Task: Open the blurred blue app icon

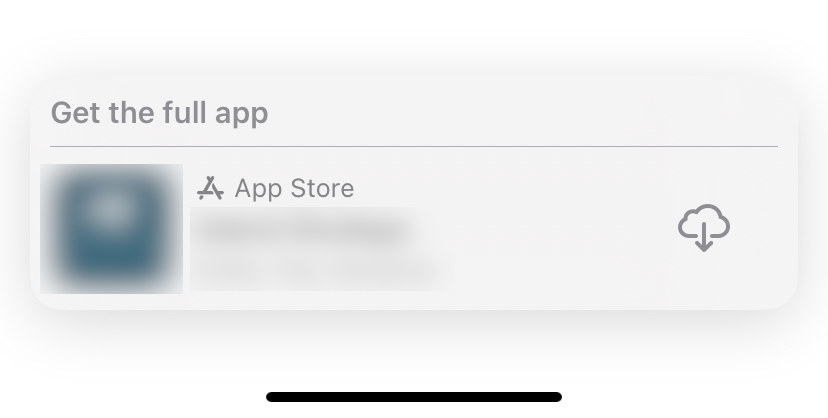Action: [111, 229]
